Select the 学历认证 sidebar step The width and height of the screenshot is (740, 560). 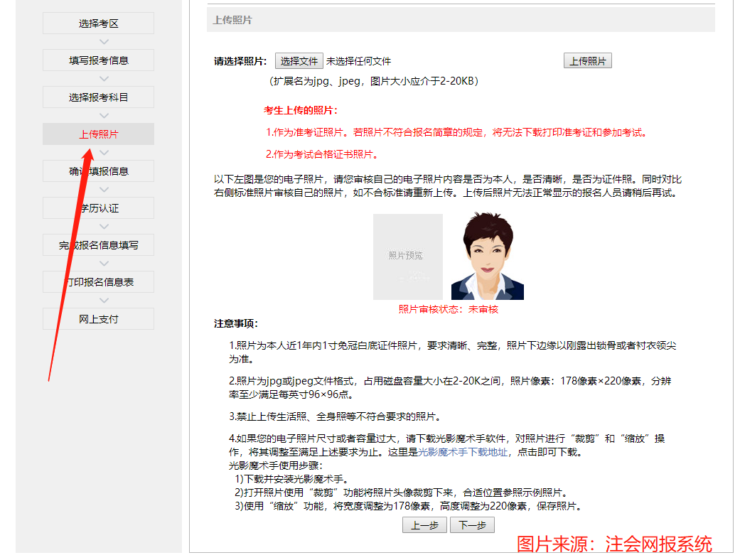click(x=97, y=208)
